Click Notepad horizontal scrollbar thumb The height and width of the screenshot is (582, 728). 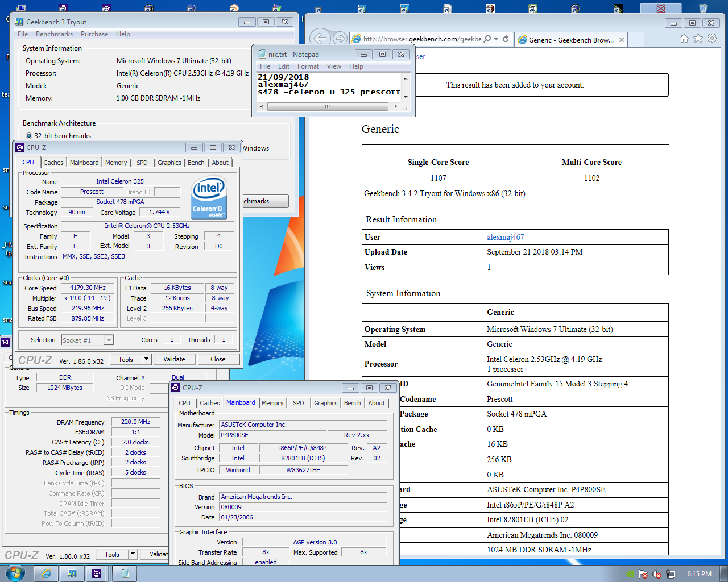click(x=328, y=106)
